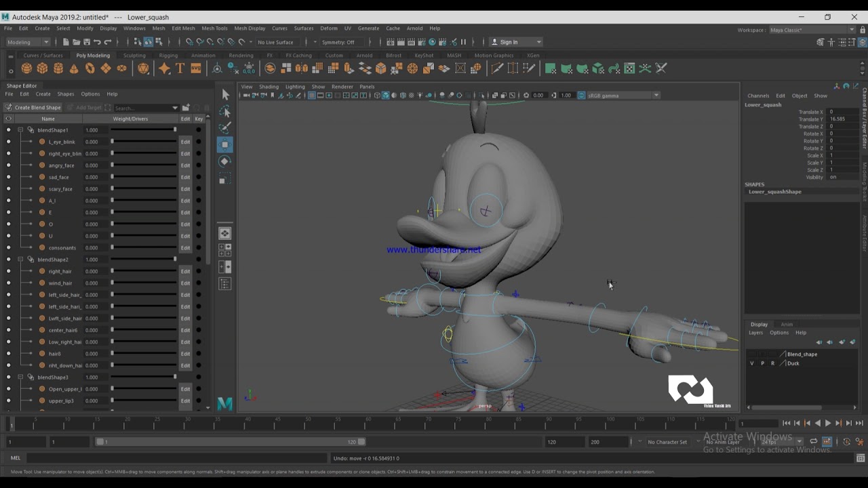Switch to the Anim tab in Layer Editor

point(787,324)
